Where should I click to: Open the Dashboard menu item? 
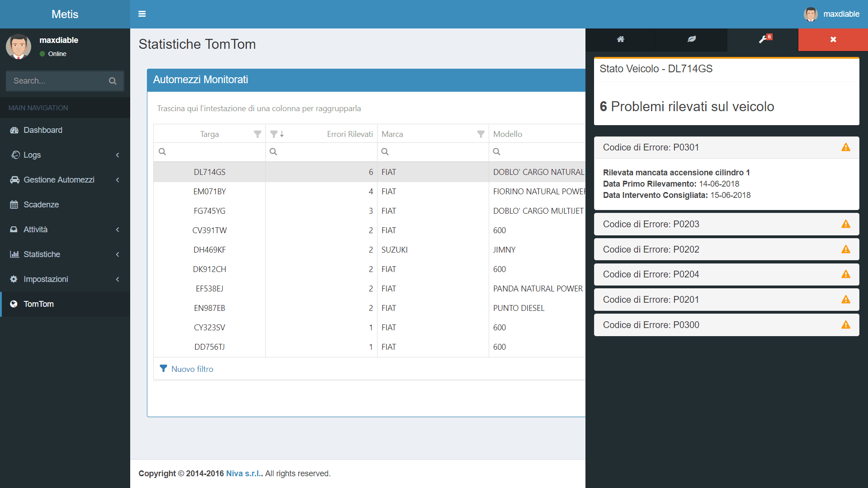43,130
